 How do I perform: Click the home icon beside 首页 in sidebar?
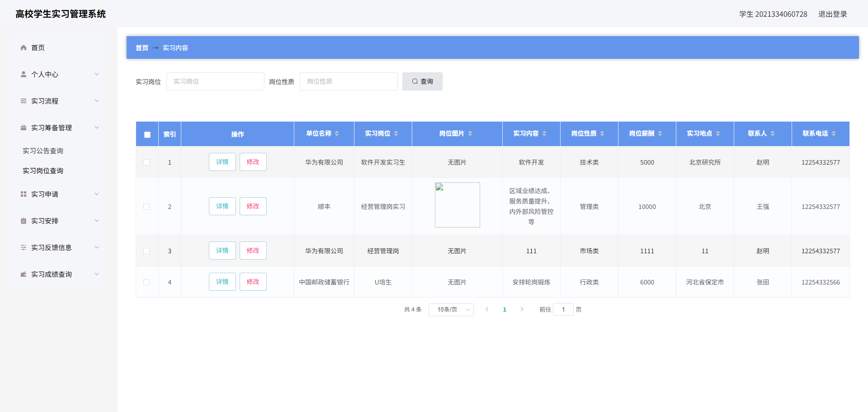pos(24,47)
